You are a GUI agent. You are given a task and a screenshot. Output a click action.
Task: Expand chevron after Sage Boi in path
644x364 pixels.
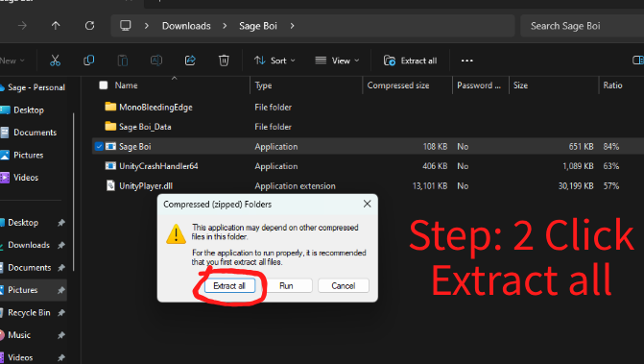(292, 26)
